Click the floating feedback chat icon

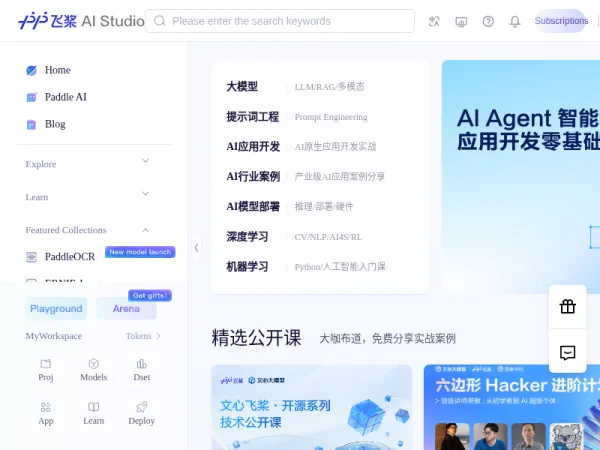[567, 352]
